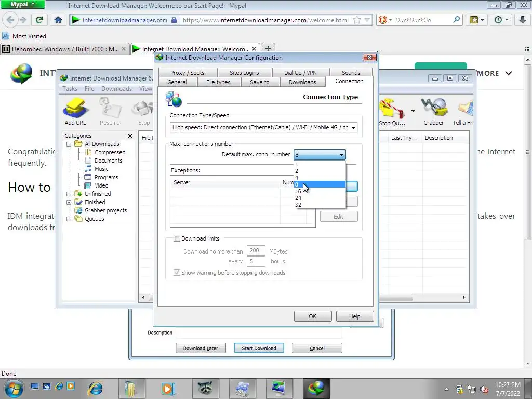Screen dimensions: 532x399
Task: Click the Last Try column header in IDM
Action: (404, 138)
